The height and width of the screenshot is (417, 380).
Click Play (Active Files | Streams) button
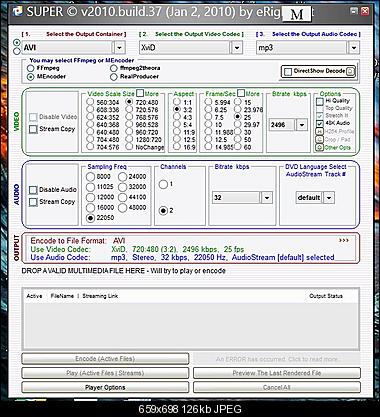pos(105,373)
